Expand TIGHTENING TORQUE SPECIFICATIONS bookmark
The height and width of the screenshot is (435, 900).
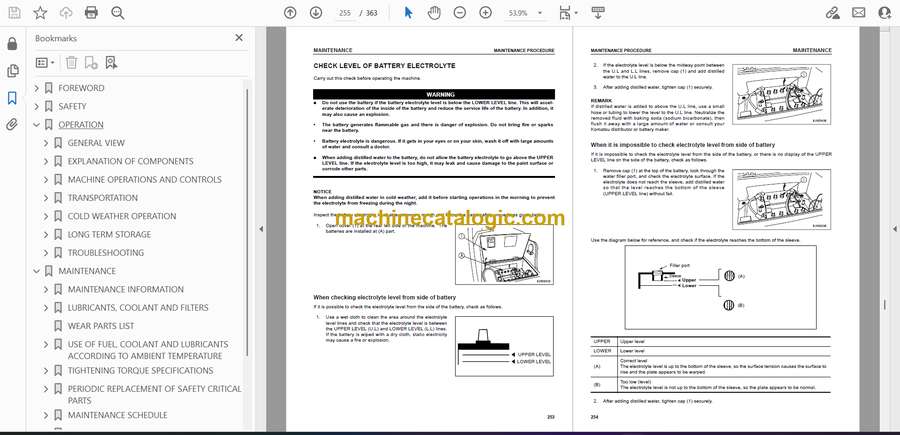[46, 371]
